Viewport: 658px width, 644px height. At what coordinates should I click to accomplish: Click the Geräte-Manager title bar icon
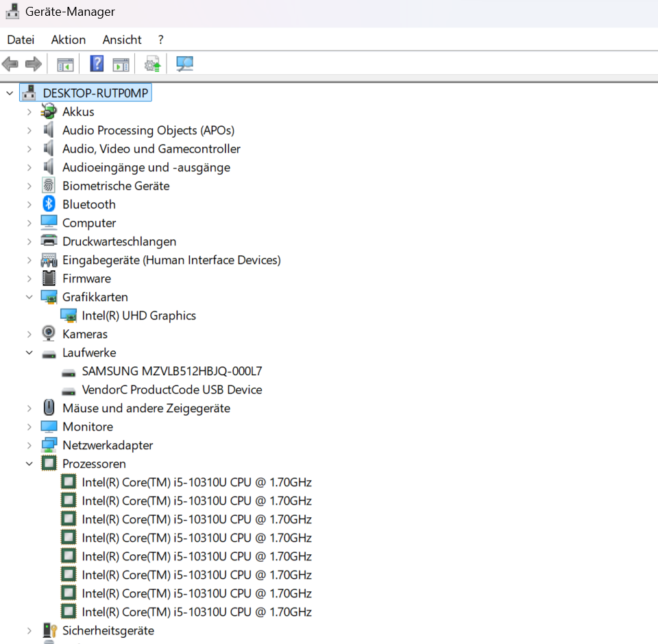[12, 12]
